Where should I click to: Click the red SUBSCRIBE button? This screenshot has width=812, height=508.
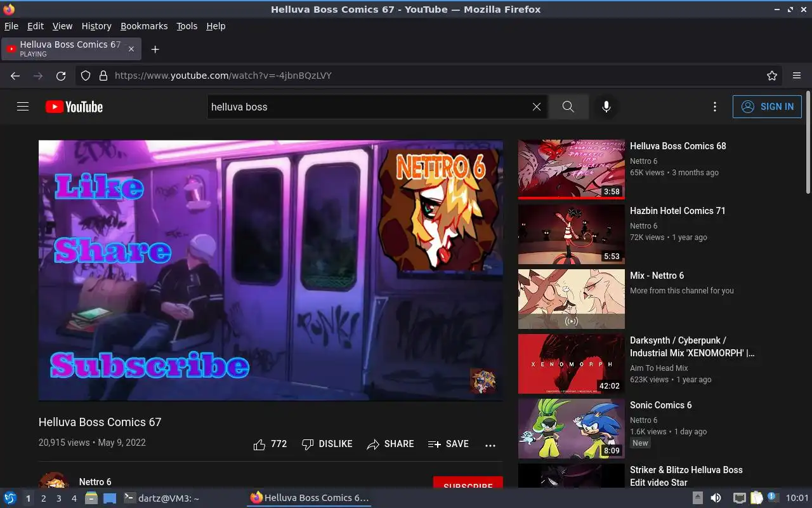tap(468, 483)
